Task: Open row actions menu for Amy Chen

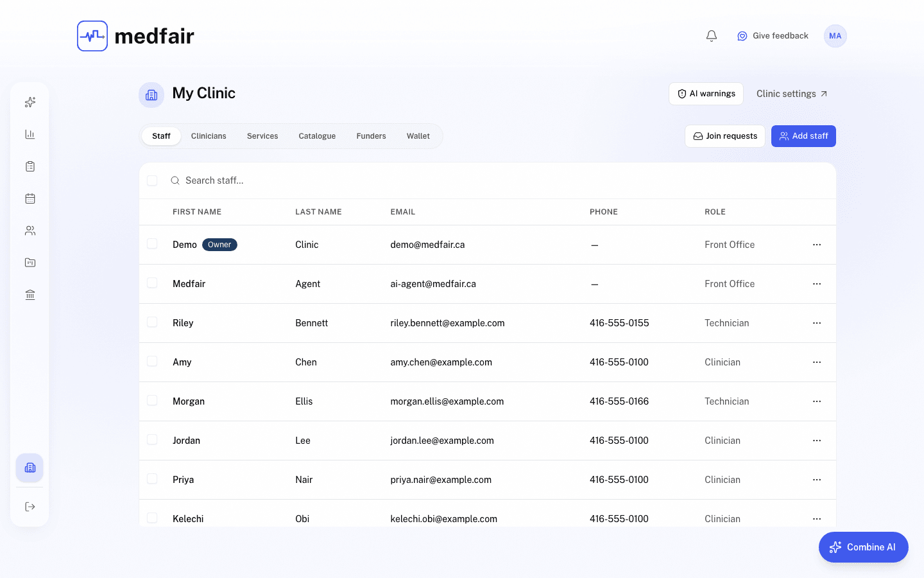Action: 817,362
